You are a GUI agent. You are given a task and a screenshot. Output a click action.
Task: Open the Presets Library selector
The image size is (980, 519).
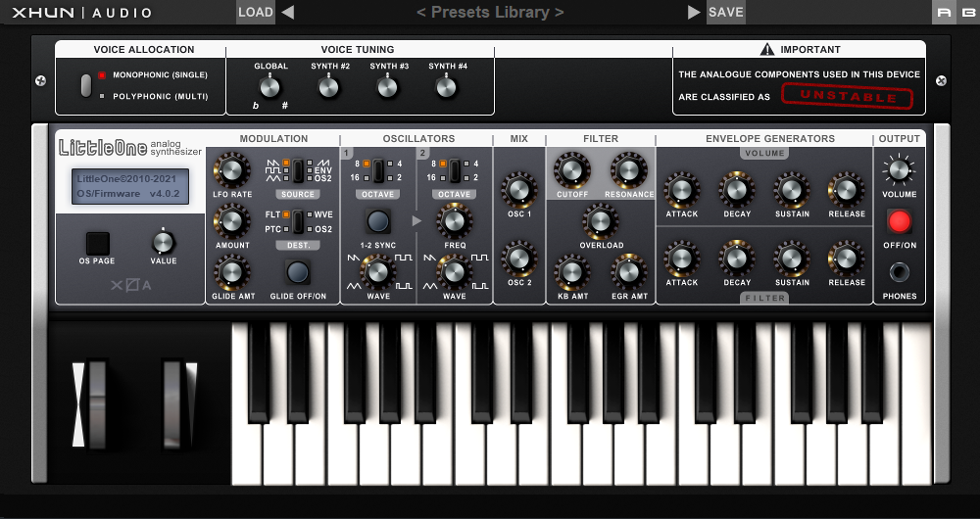490,13
